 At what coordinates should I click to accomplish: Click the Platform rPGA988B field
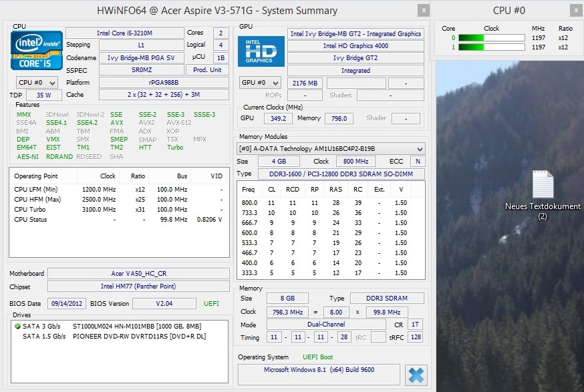coord(164,83)
